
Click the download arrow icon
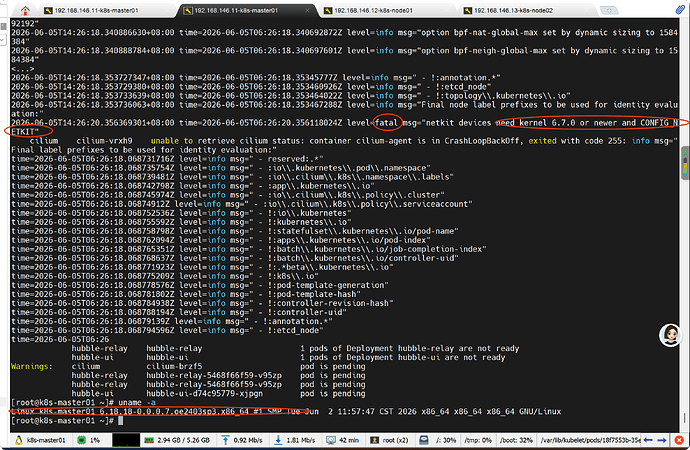(x=278, y=440)
